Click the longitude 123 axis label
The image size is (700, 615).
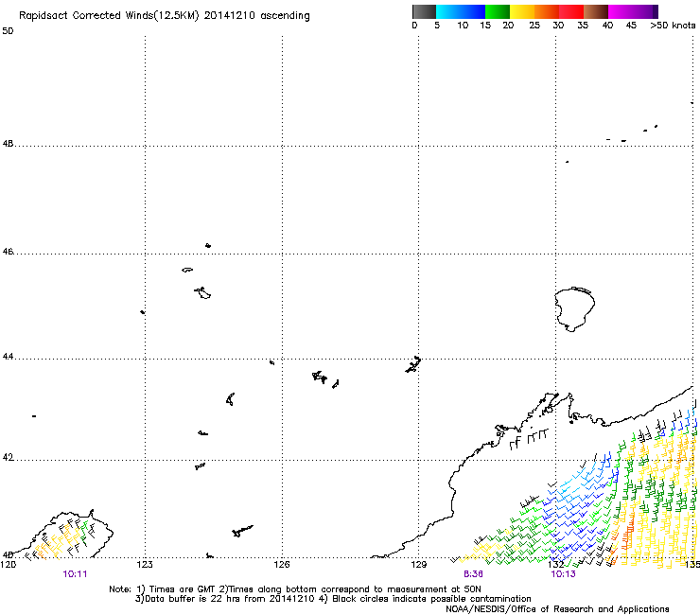[x=145, y=564]
